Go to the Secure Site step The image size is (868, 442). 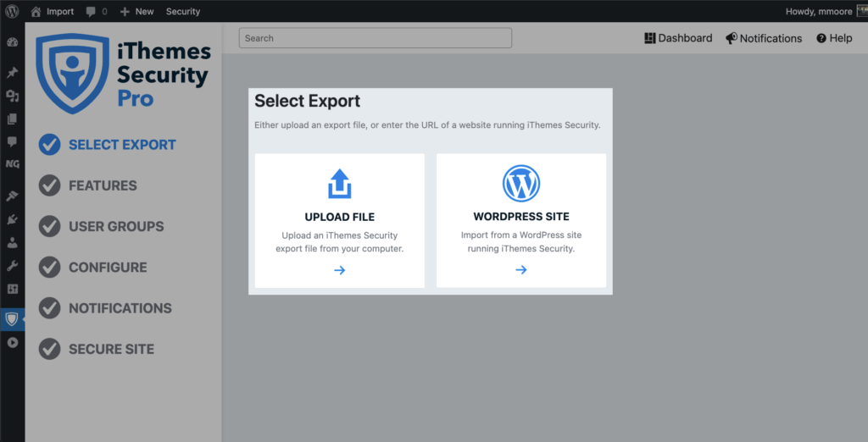point(97,349)
